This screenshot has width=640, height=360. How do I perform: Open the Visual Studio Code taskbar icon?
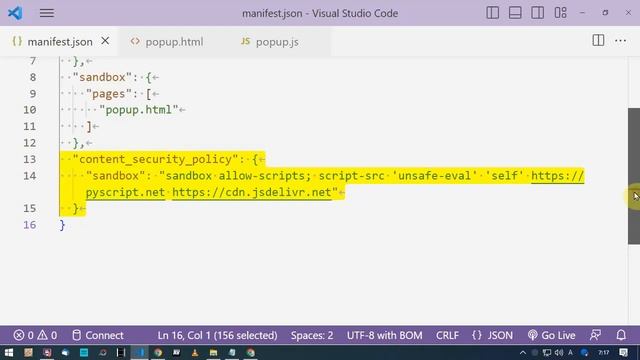point(139,353)
